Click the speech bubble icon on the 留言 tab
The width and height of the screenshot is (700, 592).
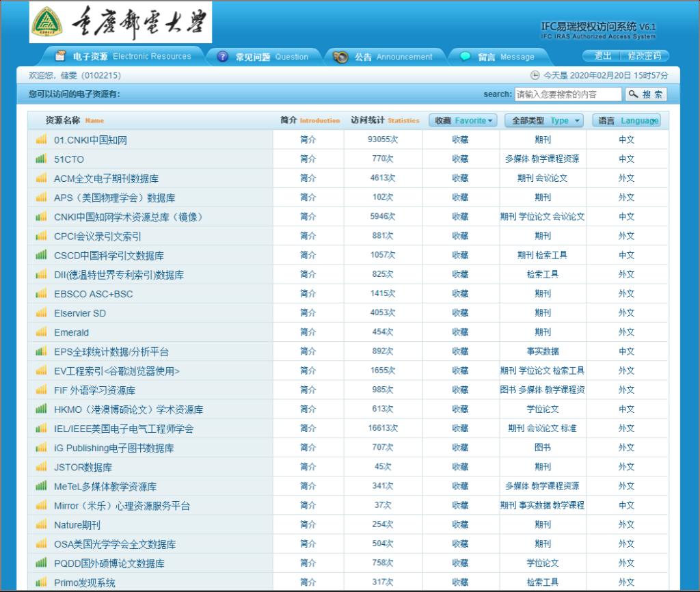point(465,56)
